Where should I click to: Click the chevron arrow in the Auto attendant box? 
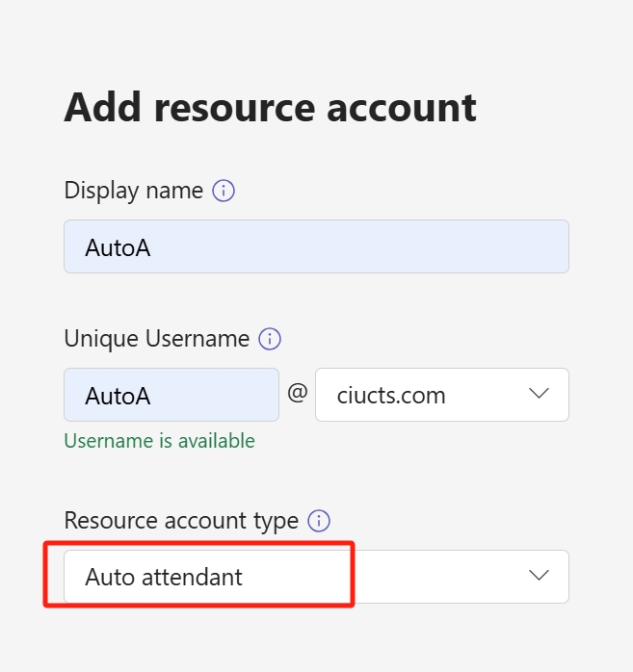(539, 575)
